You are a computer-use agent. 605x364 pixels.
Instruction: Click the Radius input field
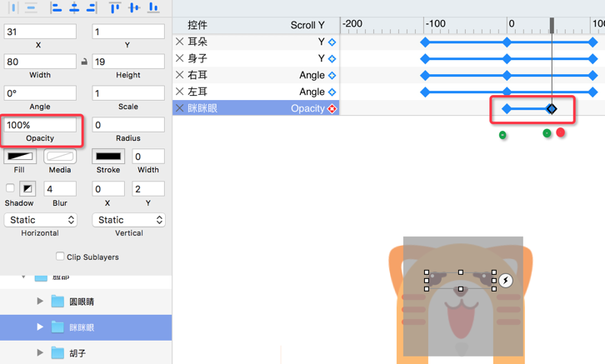[x=128, y=125]
